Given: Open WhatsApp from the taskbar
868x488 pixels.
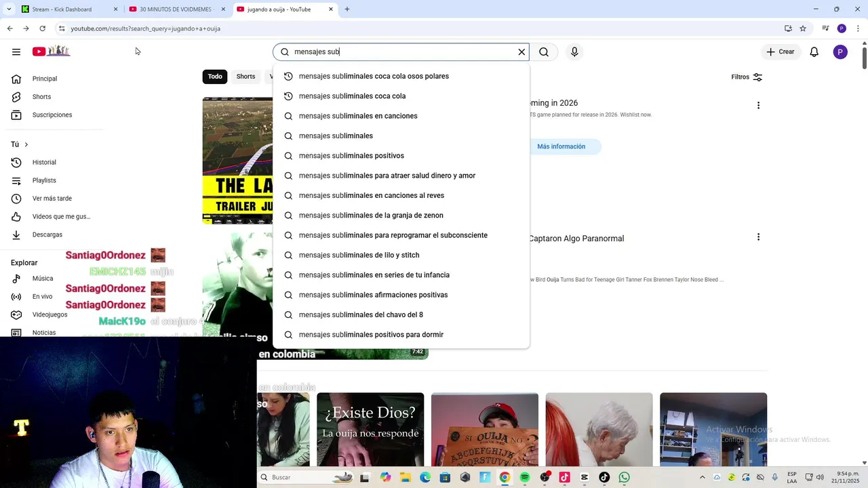Looking at the screenshot, I should pyautogui.click(x=624, y=477).
